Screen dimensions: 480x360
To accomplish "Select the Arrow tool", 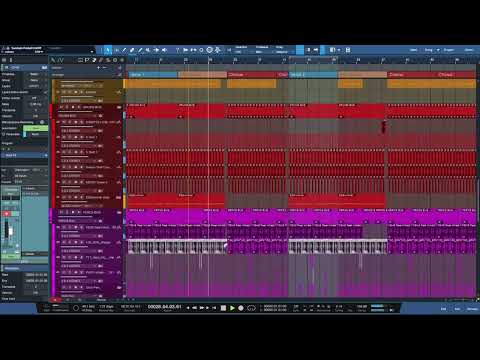I will [108, 50].
